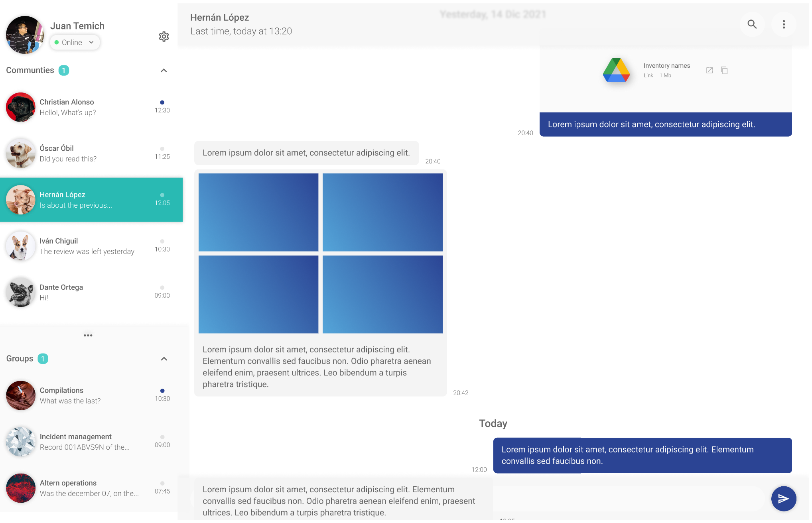The image size is (812, 523).
Task: Click the three dots below Dante Ortega
Action: click(x=88, y=335)
